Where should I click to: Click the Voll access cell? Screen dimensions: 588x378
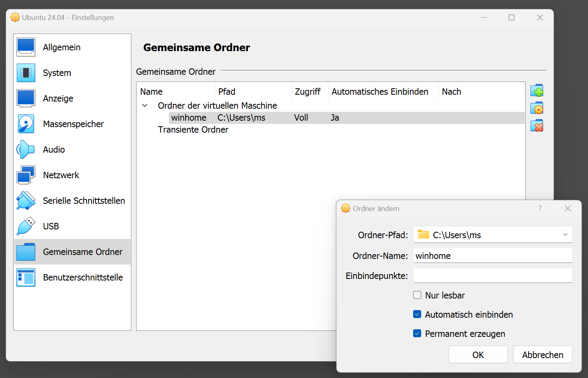(x=301, y=117)
